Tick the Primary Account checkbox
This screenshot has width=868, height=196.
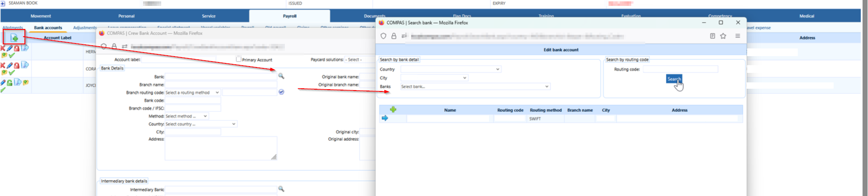pos(239,59)
